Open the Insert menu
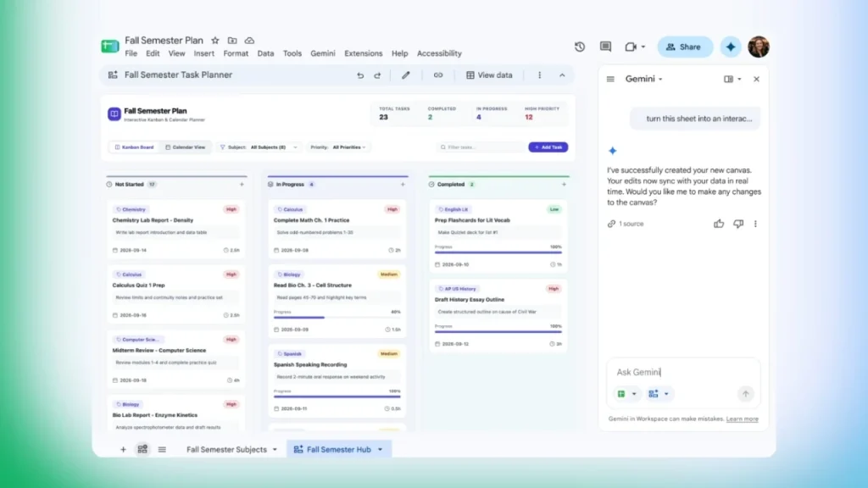Screen dimensions: 868x488 (203, 53)
